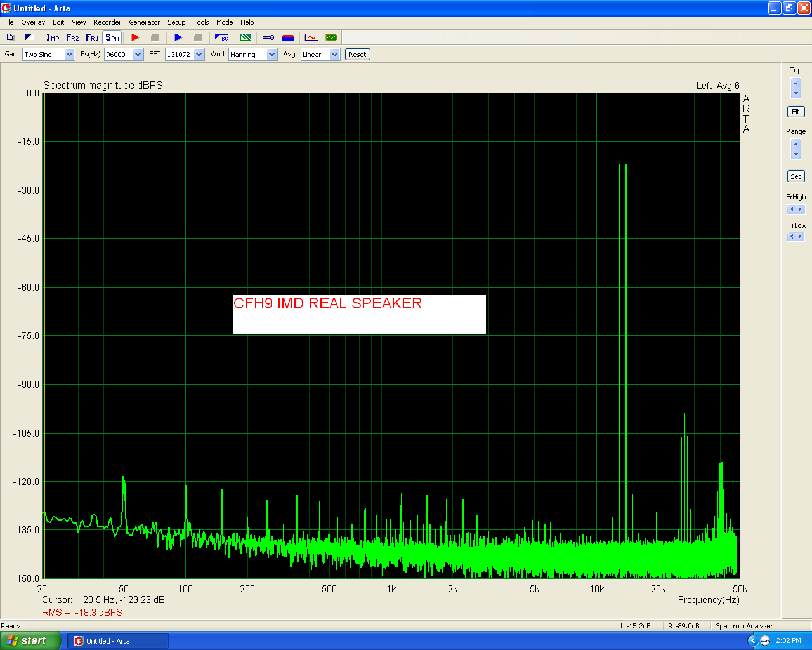Click the slider-style setup toolbar icon
The height and width of the screenshot is (650, 812).
[x=268, y=37]
